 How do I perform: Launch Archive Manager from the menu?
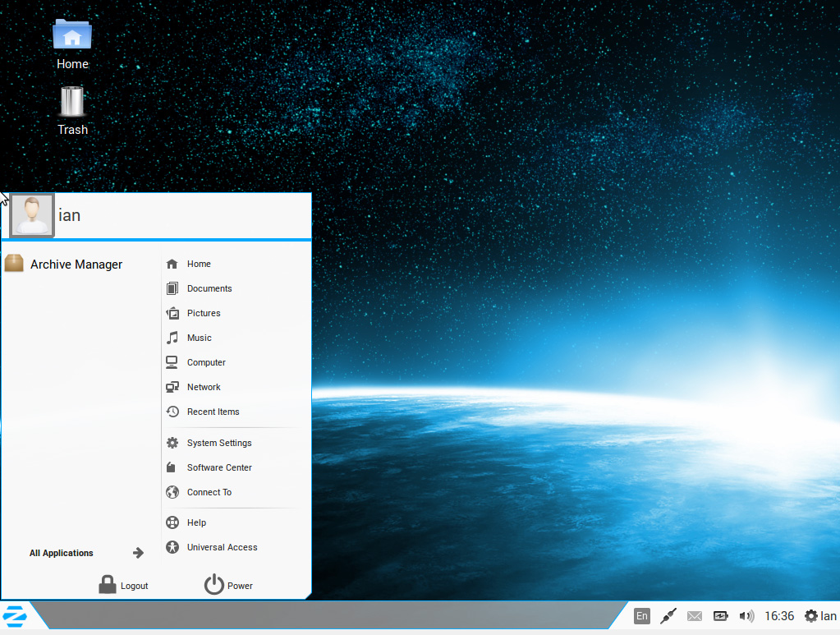click(76, 265)
